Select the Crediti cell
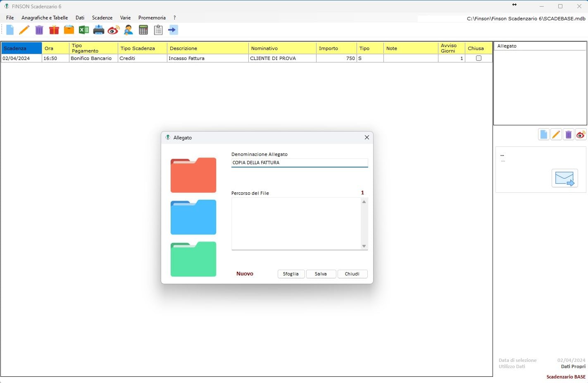The image size is (588, 383). click(143, 58)
